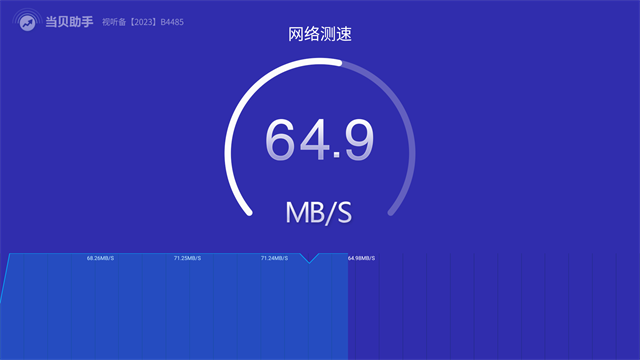The height and width of the screenshot is (360, 640).
Task: Click the 64.9 speed reading
Action: [x=319, y=140]
